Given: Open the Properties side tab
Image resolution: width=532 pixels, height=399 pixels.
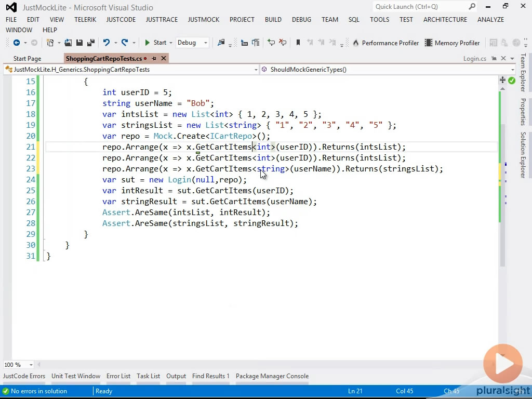Looking at the screenshot, I should [523, 112].
